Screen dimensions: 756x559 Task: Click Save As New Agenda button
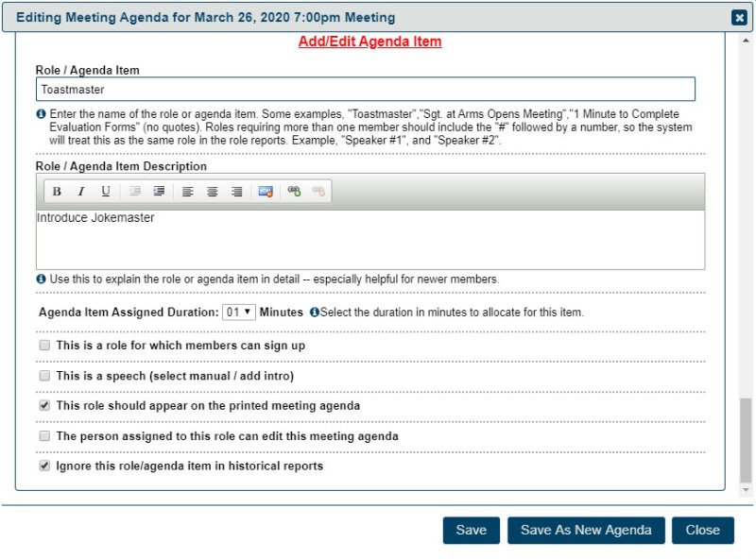(586, 530)
